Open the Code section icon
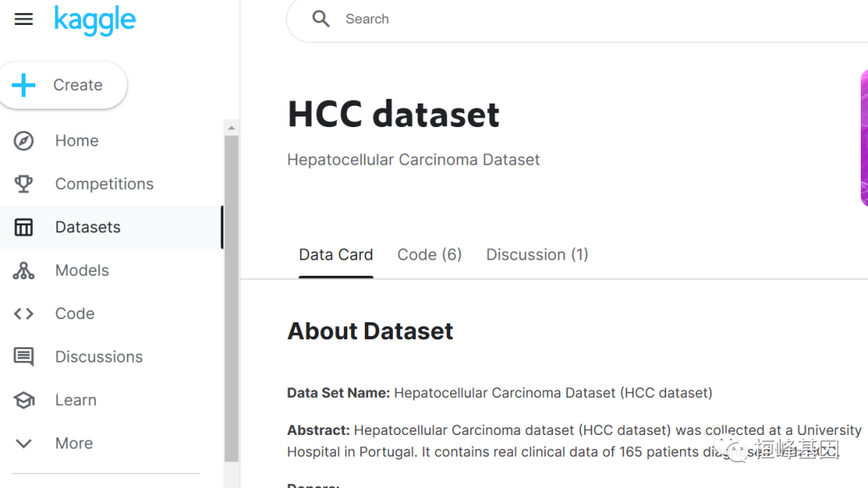 pos(24,314)
